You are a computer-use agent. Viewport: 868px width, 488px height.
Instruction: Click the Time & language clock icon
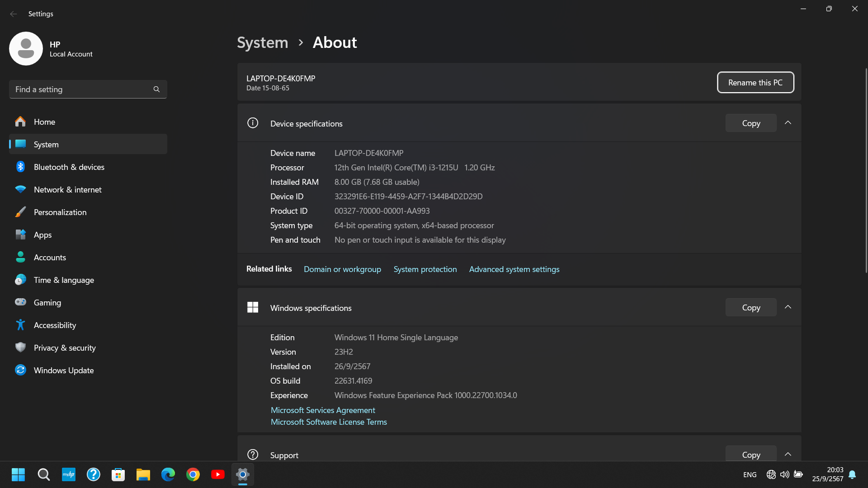pyautogui.click(x=20, y=280)
